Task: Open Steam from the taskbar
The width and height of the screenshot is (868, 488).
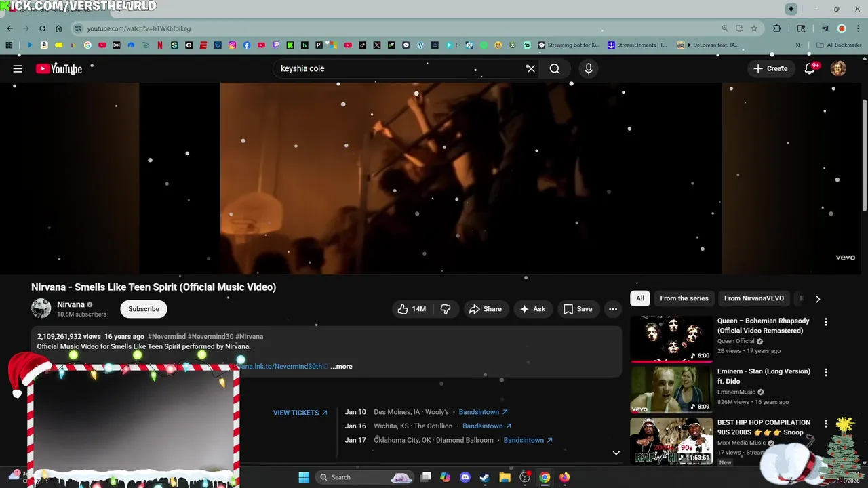Action: tap(484, 477)
